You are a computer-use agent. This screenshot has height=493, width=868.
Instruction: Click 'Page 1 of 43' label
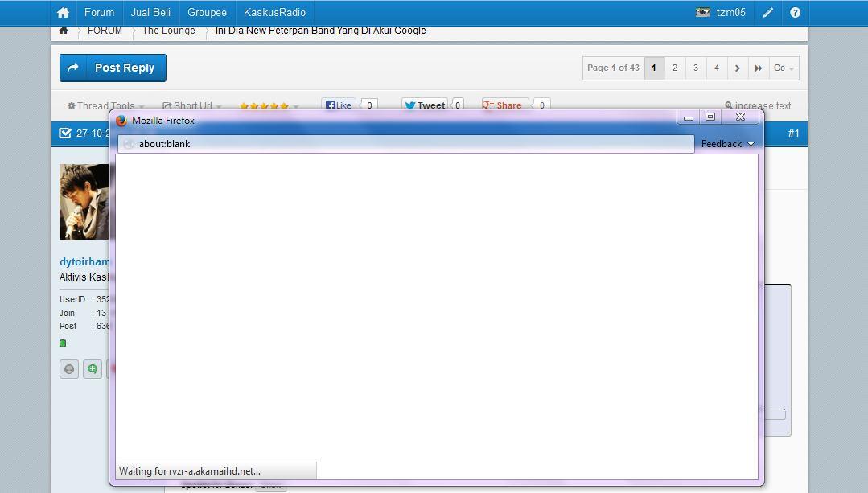613,68
